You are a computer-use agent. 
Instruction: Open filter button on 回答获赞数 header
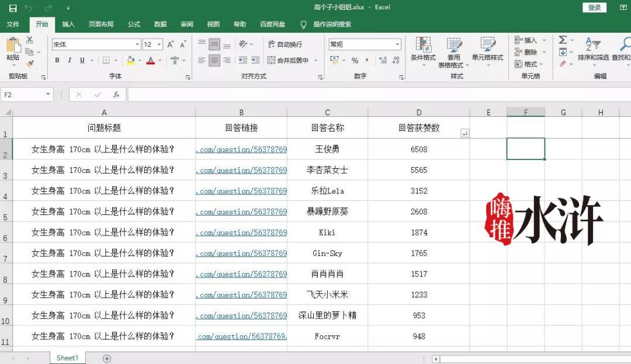465,133
